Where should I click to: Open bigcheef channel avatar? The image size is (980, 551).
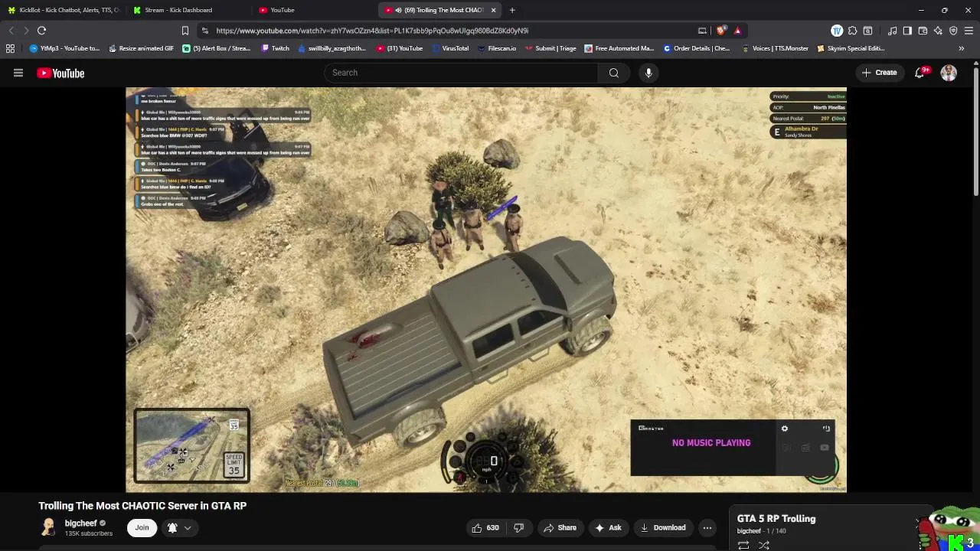click(x=48, y=527)
